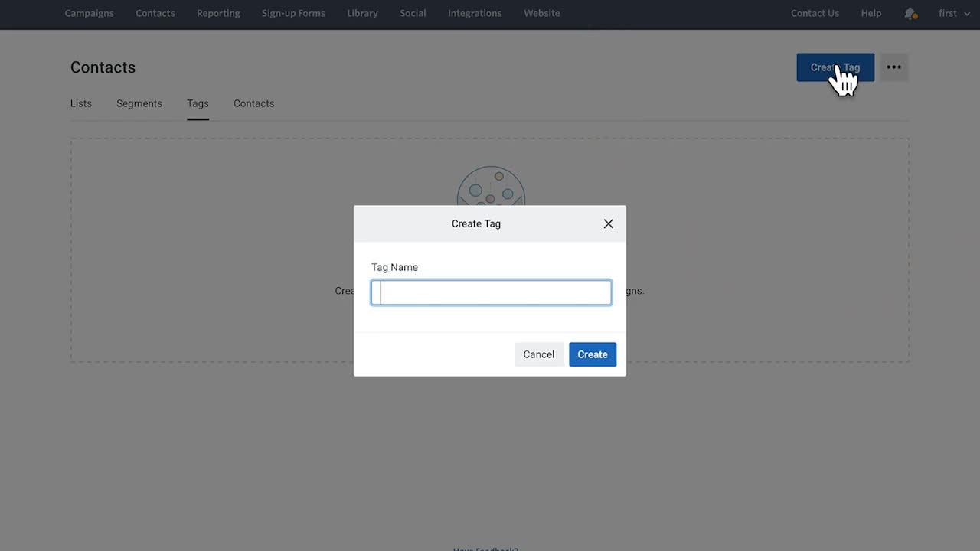Open Contacts in the top navigation

155,13
